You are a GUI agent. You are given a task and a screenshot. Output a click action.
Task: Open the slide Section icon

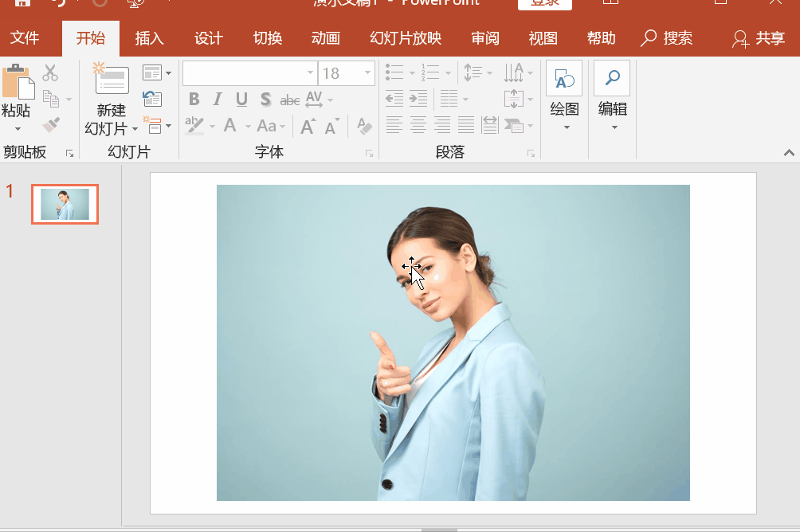click(x=152, y=125)
